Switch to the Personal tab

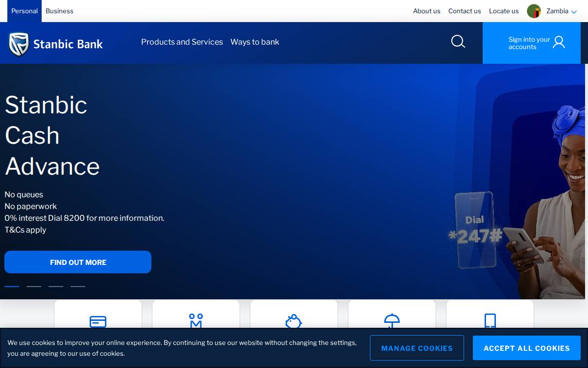[x=24, y=11]
